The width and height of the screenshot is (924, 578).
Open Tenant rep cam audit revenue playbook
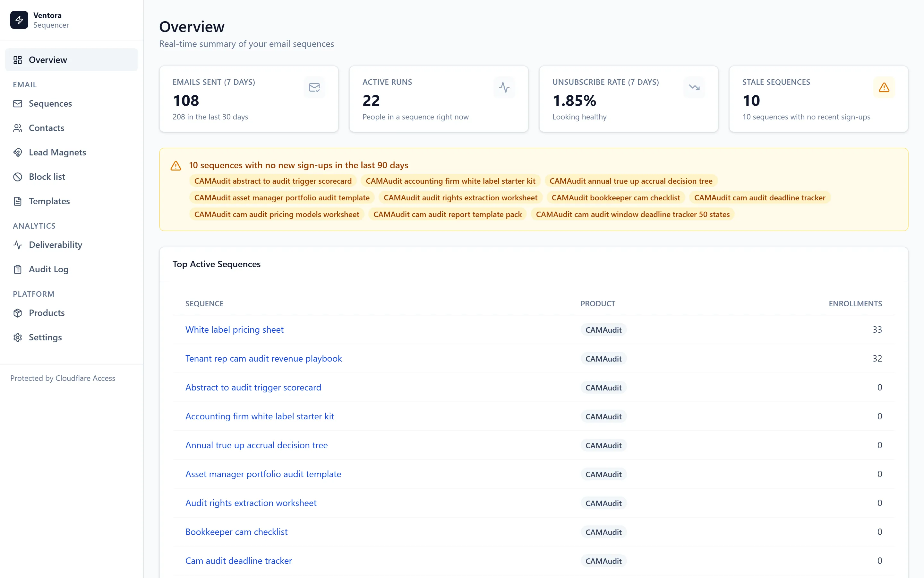tap(263, 359)
